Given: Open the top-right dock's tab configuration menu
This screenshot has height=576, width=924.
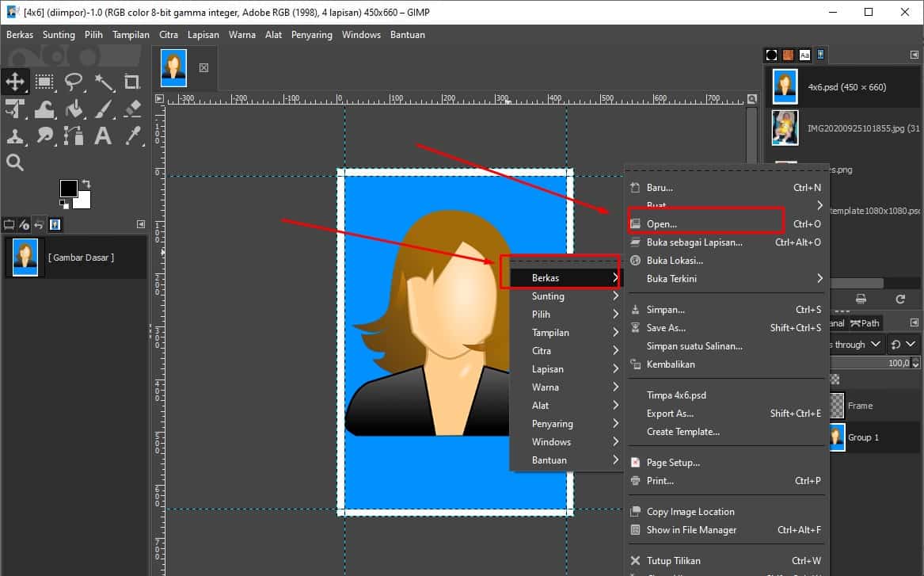Looking at the screenshot, I should (914, 55).
